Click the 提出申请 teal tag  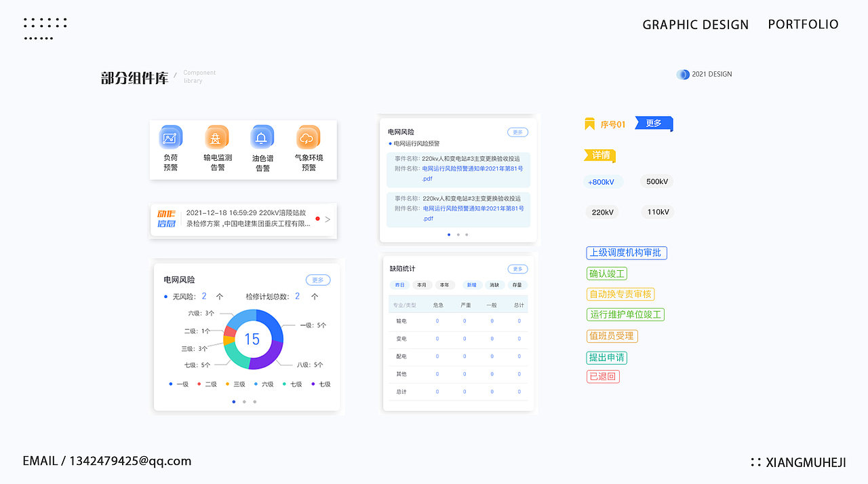[x=607, y=357]
